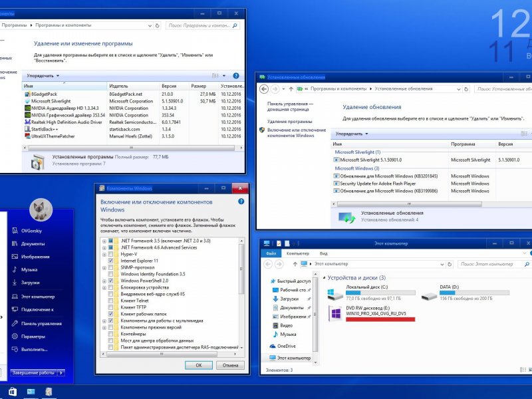This screenshot has width=532, height=399.
Task: Open OneDrive in the navigation pane
Action: coord(283,346)
